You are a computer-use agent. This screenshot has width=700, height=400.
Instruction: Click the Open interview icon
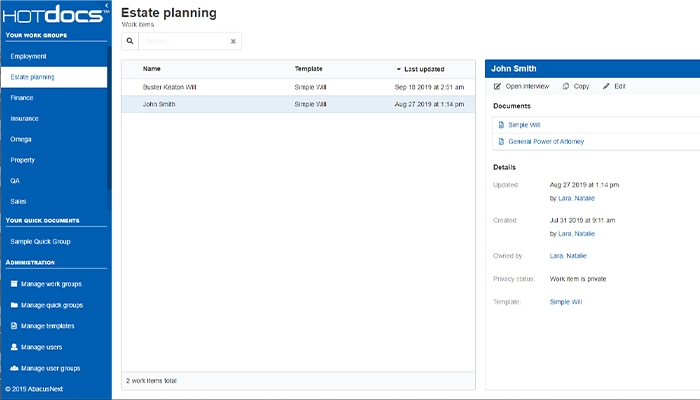pos(499,87)
